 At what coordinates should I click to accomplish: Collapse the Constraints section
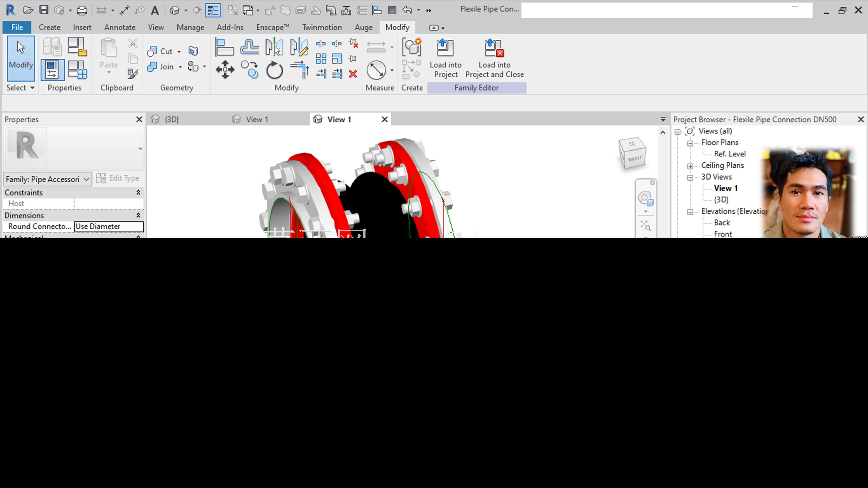[138, 192]
